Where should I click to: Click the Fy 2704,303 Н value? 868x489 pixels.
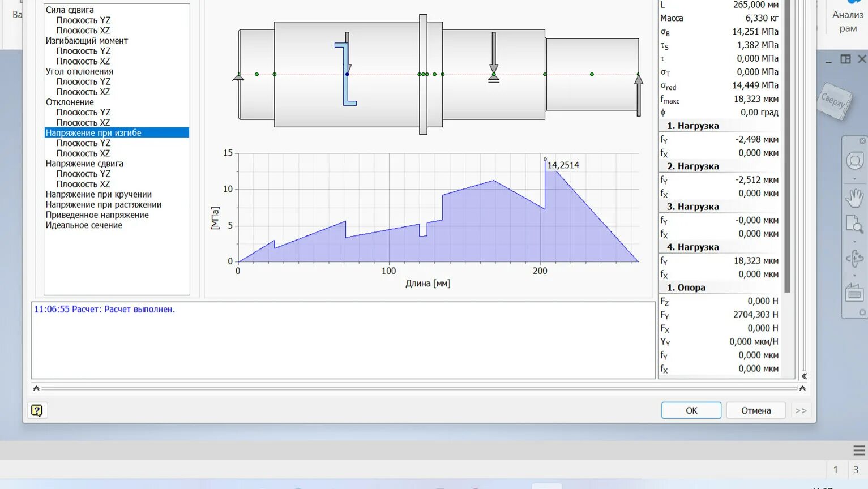pyautogui.click(x=755, y=315)
